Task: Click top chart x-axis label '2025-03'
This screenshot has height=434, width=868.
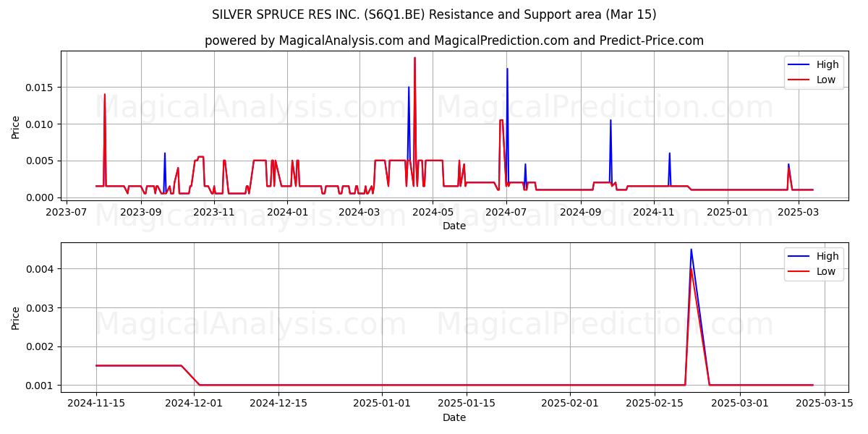Action: (799, 212)
